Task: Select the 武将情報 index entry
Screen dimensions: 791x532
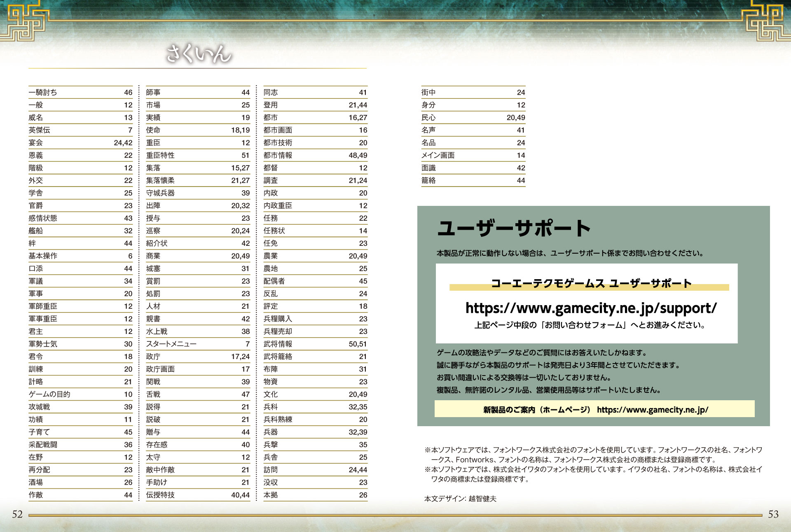Action: click(278, 344)
